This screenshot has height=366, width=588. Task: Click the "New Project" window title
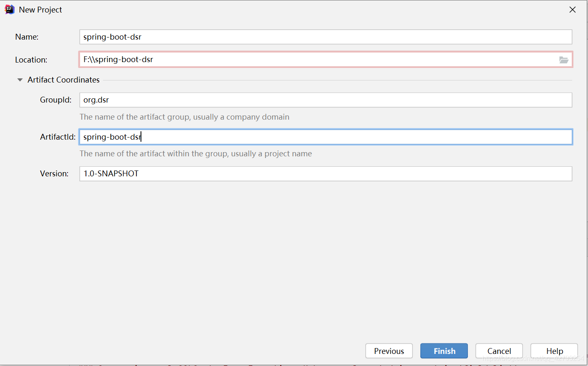(40, 10)
